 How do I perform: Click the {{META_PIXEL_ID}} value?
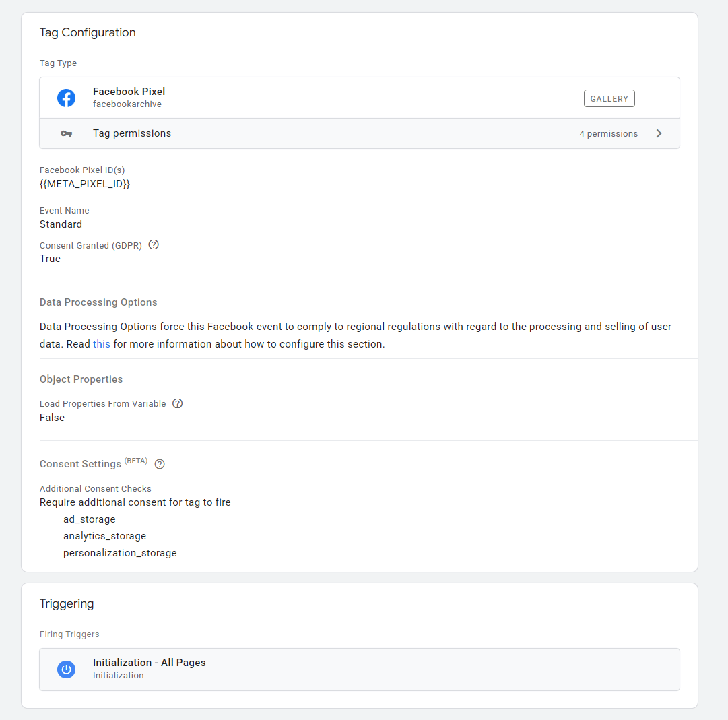[x=85, y=183]
